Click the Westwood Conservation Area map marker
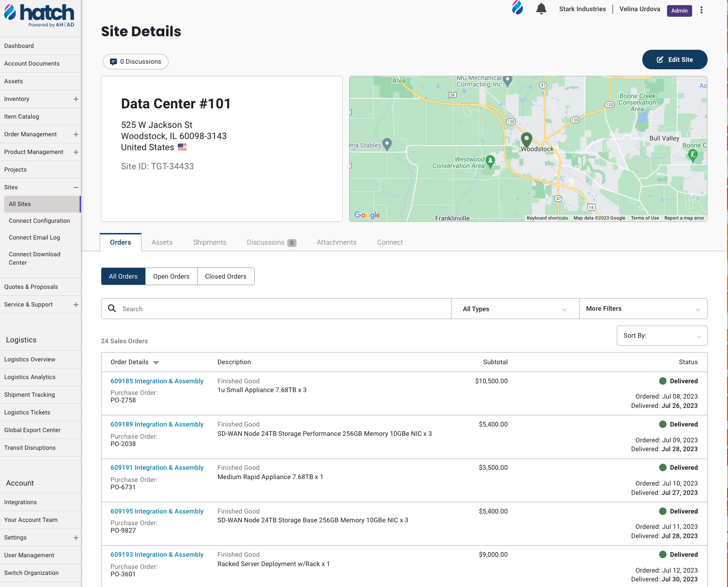The image size is (728, 587). tap(490, 161)
